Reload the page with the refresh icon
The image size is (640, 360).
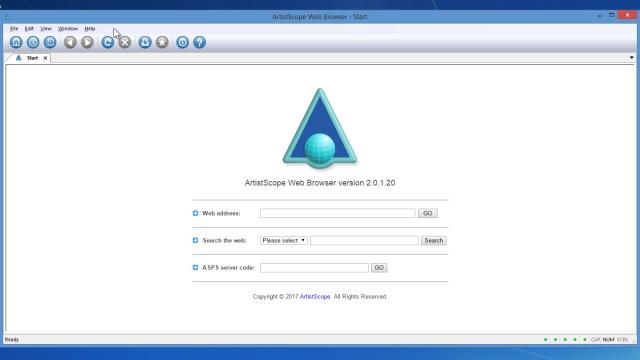[108, 42]
